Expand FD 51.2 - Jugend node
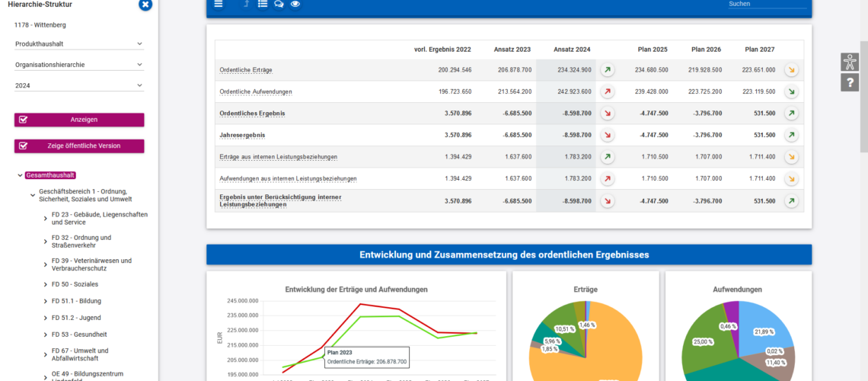Viewport: 868px width, 381px height. point(46,319)
